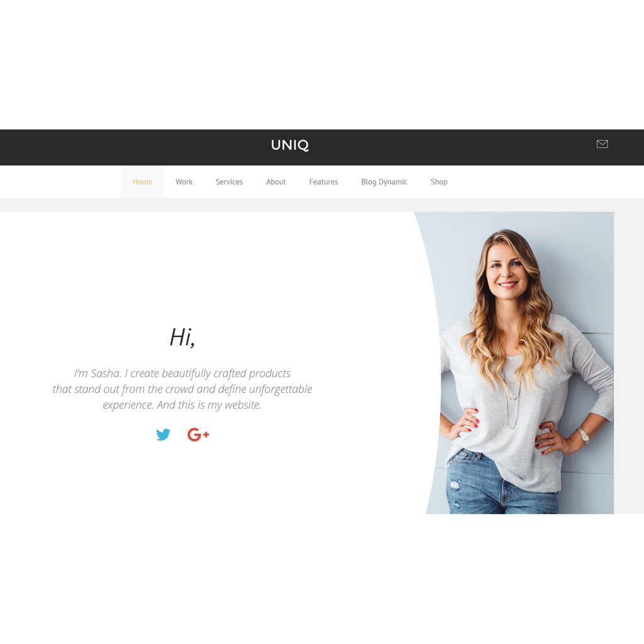Select the Home menu item
The height and width of the screenshot is (644, 644).
click(143, 182)
